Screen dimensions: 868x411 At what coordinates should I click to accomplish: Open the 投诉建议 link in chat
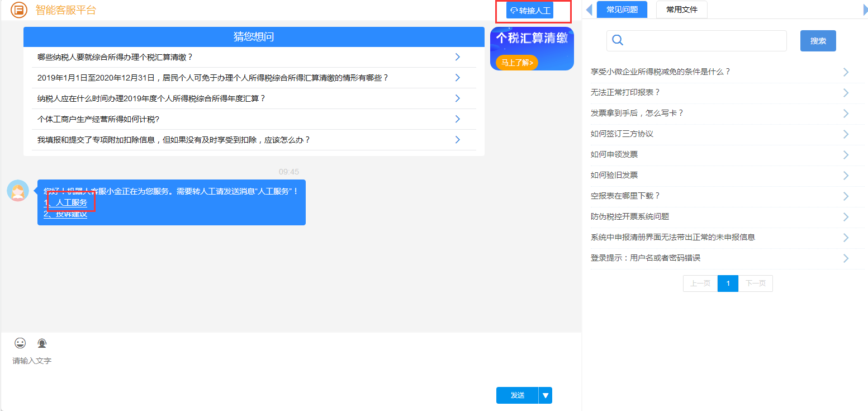(71, 214)
